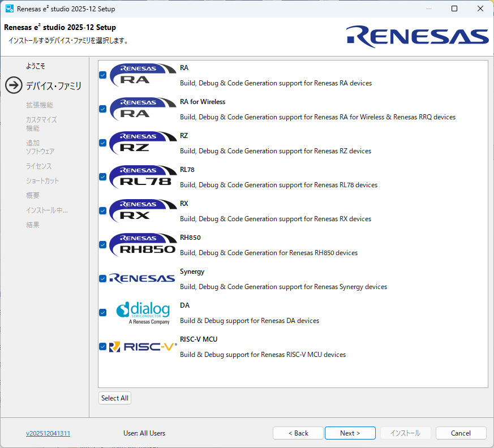The width and height of the screenshot is (494, 448).
Task: Click the RH850 device family logo
Action: (x=143, y=244)
